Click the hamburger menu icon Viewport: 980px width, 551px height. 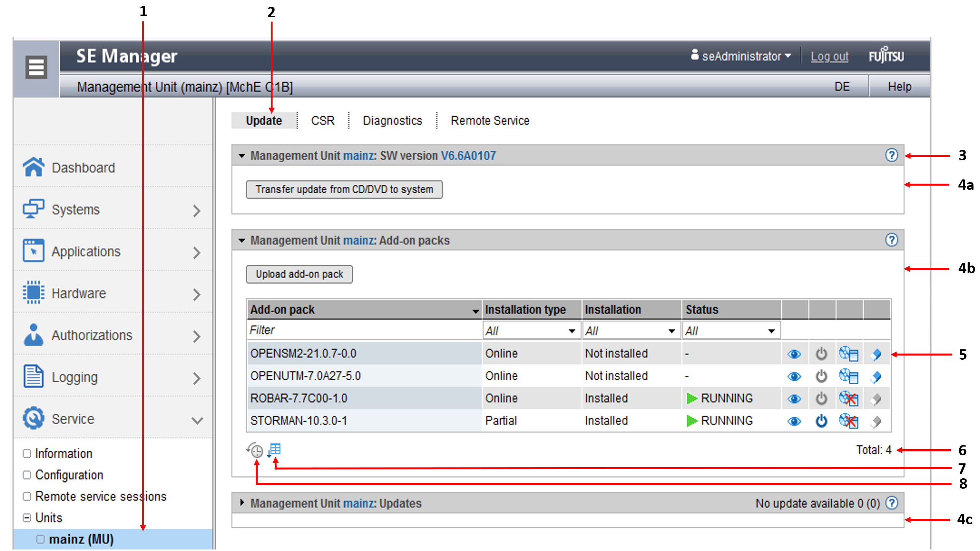tap(36, 67)
